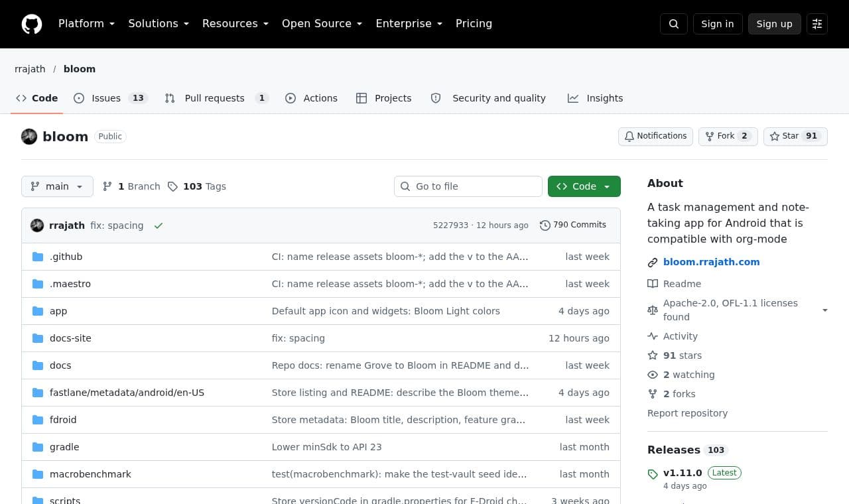Click the Go to file search field
This screenshot has width=849, height=504.
point(468,186)
